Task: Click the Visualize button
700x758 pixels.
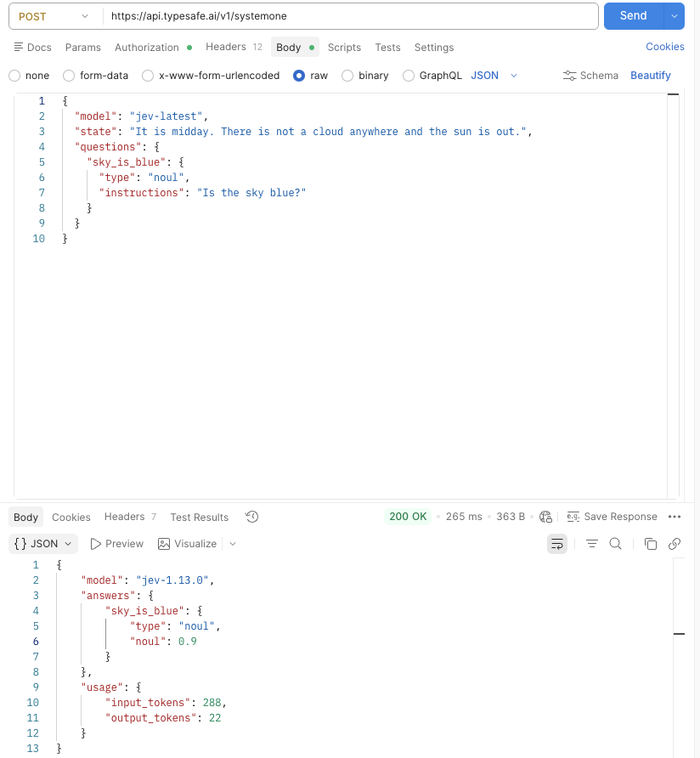Action: pos(187,544)
